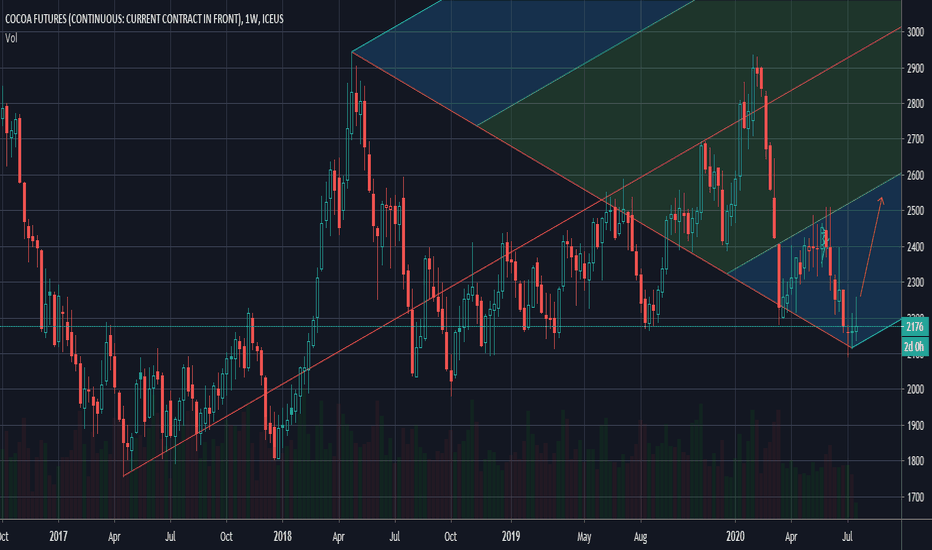
Task: Click the 2800 price axis label
Action: point(915,103)
